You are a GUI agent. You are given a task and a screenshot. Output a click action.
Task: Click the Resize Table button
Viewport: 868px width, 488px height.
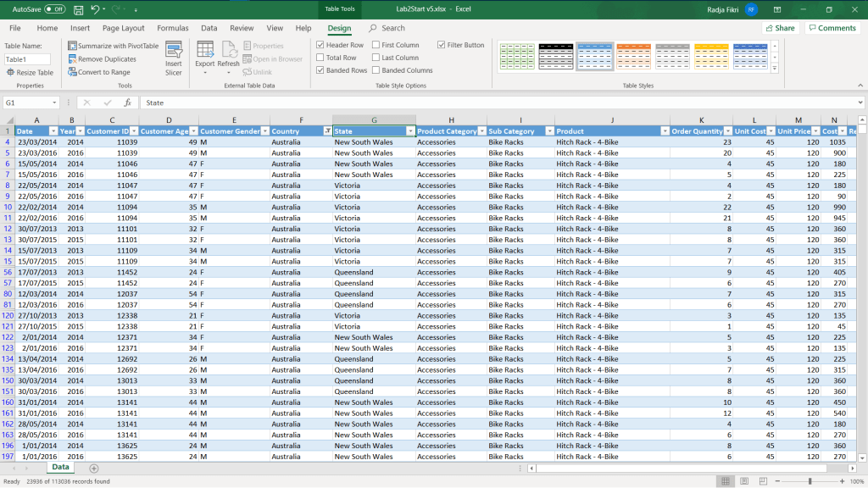point(30,73)
